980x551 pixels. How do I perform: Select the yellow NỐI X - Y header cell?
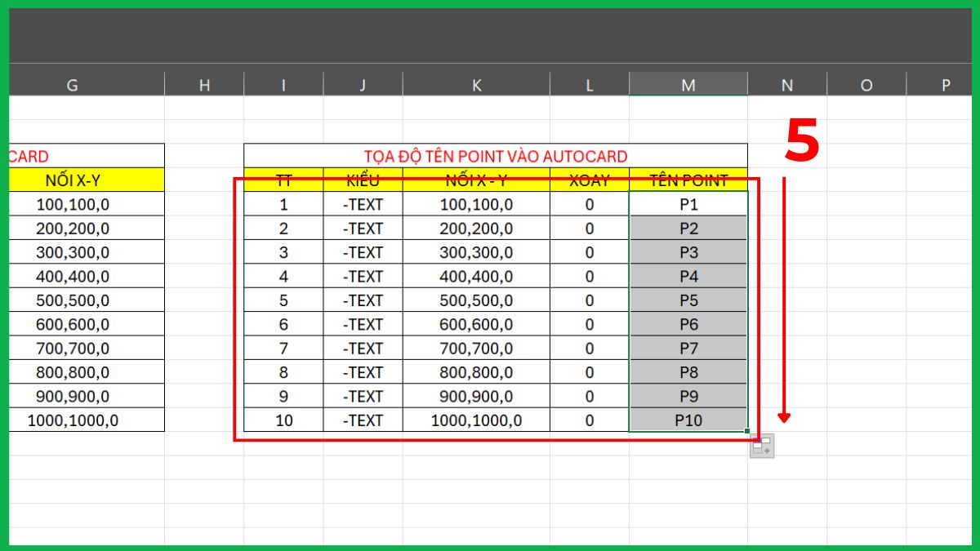477,180
